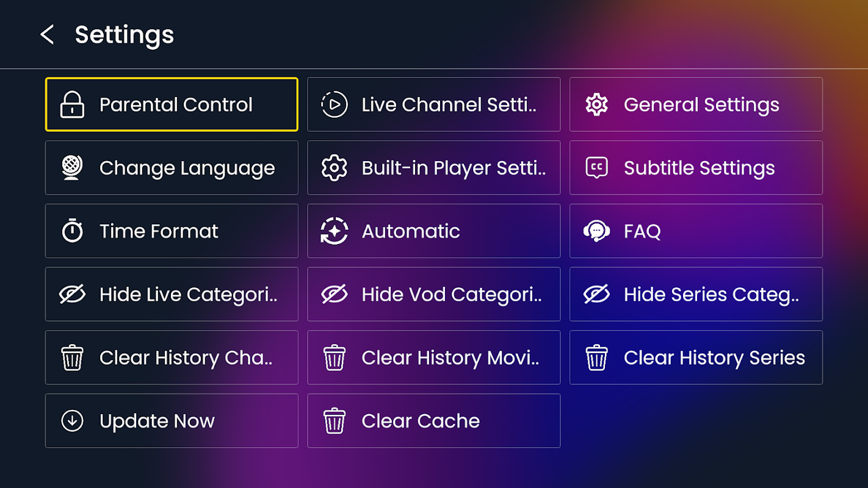Clear History Channels
868x488 pixels.
click(172, 357)
